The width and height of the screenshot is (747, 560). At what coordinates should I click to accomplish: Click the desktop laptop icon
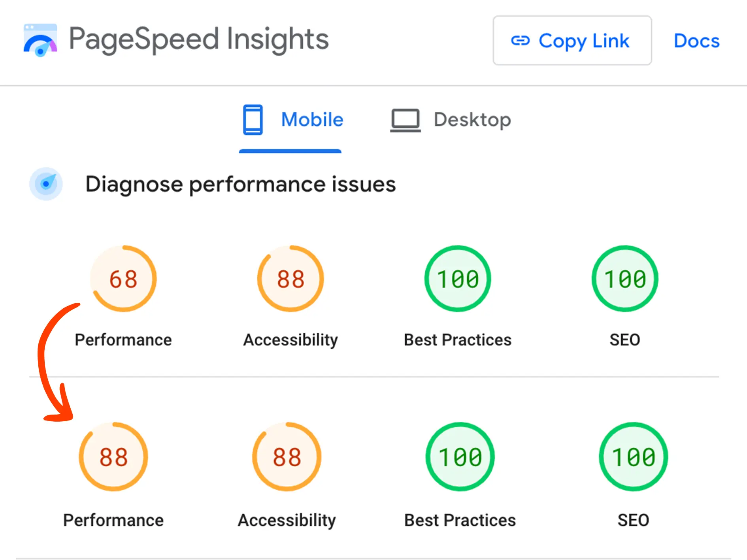[x=405, y=120]
